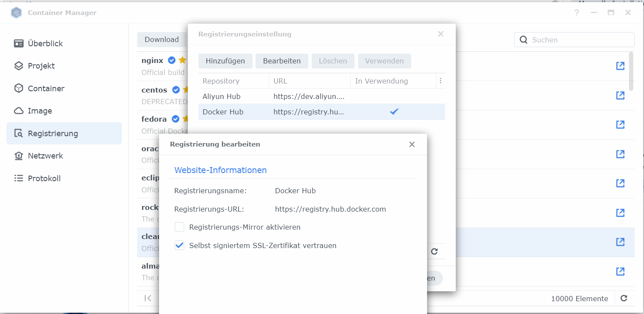Disable Selbst signiertem SSL-Zertifikat vertrauen
Screen dimensions: 644x314
coord(179,245)
